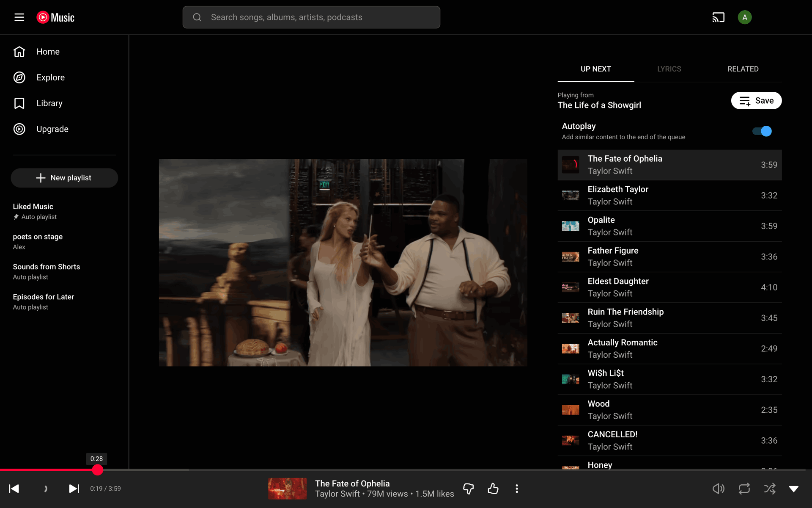Click the search songs input field

click(x=311, y=17)
